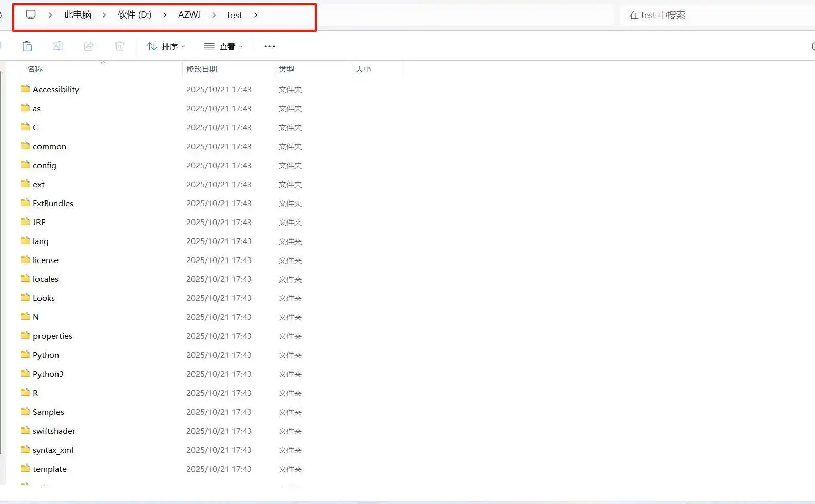
Task: Click the Delete trash can icon
Action: coord(120,46)
